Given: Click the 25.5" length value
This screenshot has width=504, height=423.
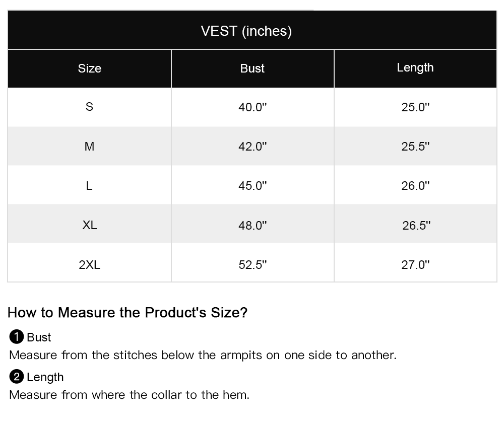Looking at the screenshot, I should click(x=415, y=146).
